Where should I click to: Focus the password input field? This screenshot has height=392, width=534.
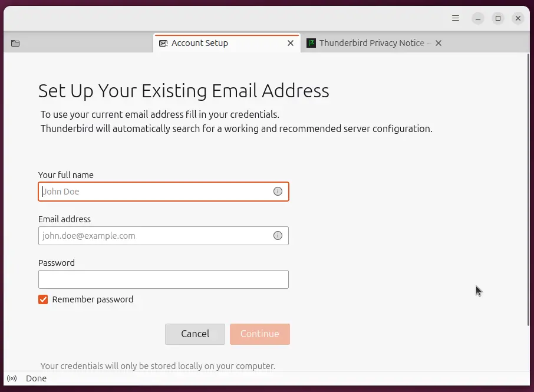[163, 279]
